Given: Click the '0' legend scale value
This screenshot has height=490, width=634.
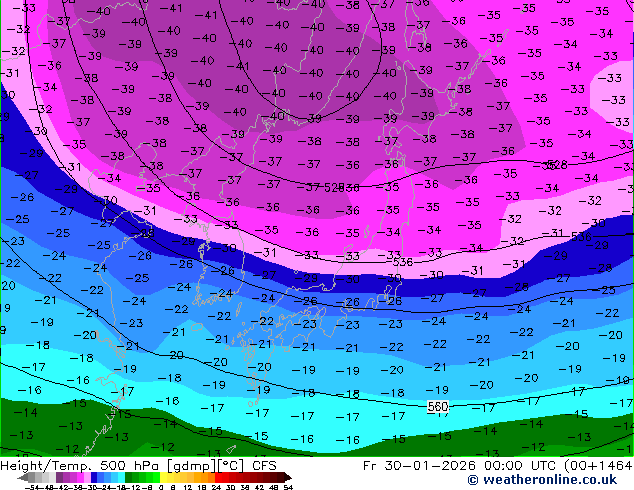Looking at the screenshot, I should coord(161,488).
